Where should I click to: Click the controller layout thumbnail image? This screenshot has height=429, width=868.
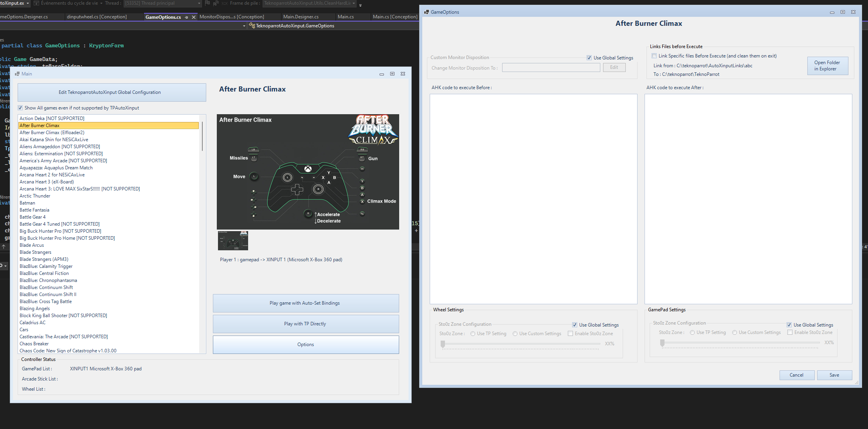(x=233, y=241)
